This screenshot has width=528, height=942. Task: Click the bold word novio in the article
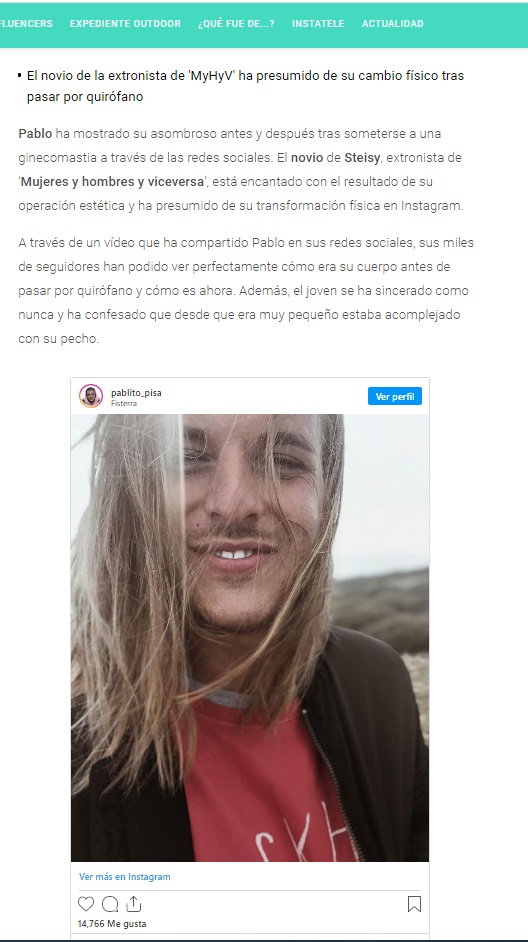[x=307, y=158]
